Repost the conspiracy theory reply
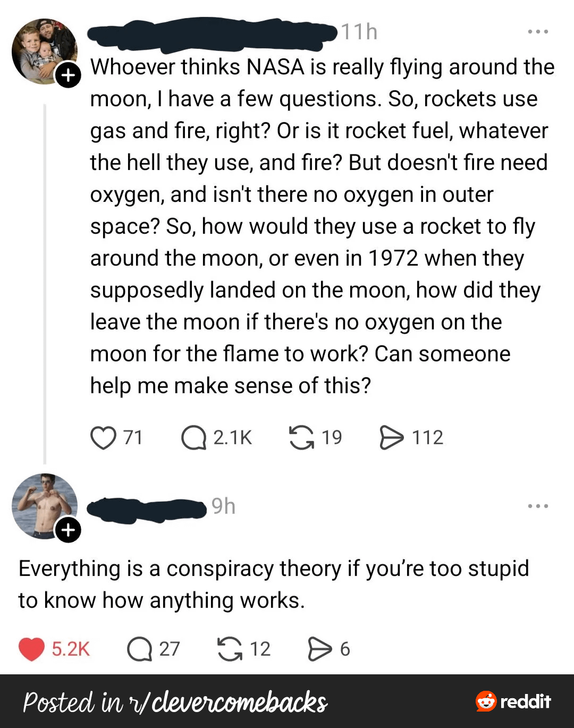Image resolution: width=574 pixels, height=728 pixels. (230, 649)
